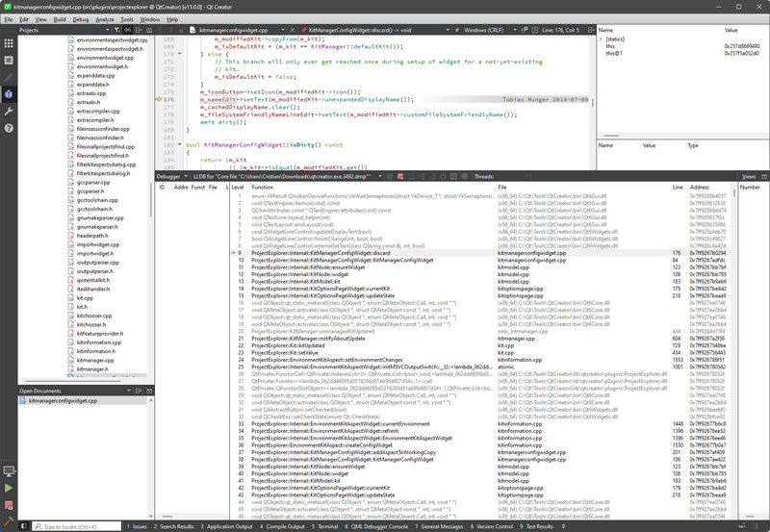Show the Issues output pane

pyautogui.click(x=137, y=526)
